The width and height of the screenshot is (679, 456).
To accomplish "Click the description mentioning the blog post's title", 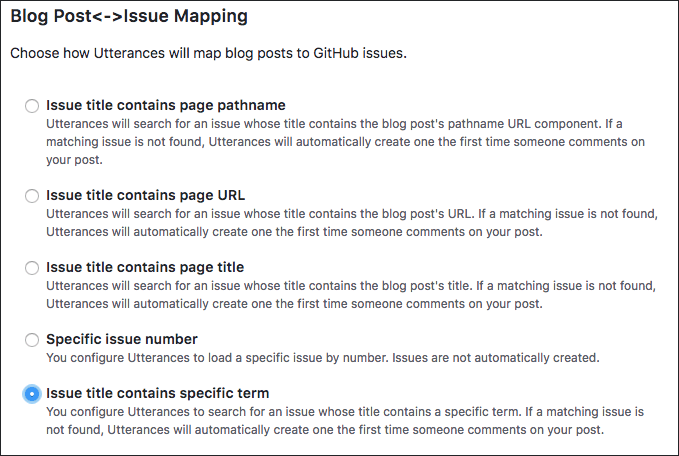I will [x=351, y=294].
